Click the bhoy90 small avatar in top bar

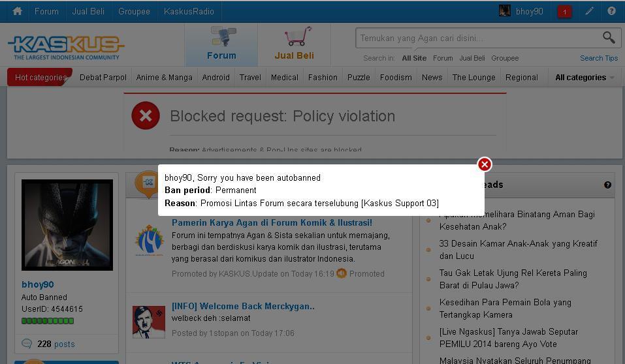coord(505,10)
